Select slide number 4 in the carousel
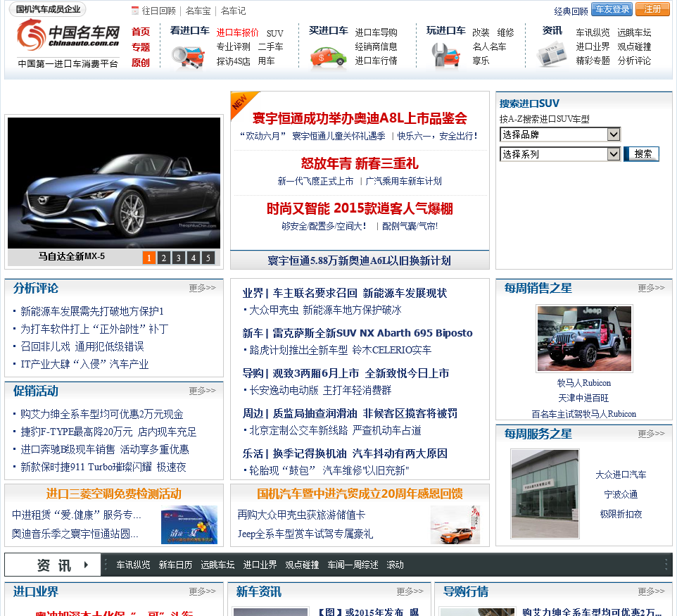Screen dimensions: 677x616 (193, 258)
